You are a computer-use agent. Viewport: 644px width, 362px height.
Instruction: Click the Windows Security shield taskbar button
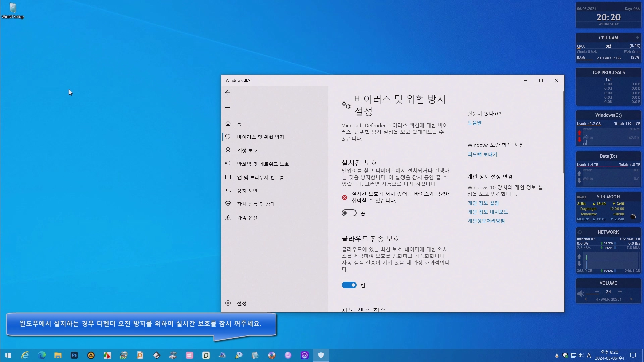point(321,355)
